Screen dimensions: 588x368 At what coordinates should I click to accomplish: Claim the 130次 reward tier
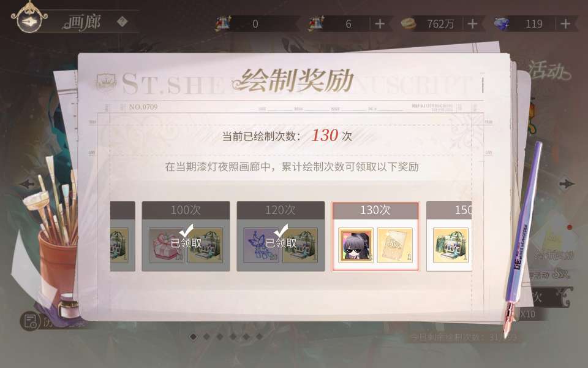[x=375, y=236]
